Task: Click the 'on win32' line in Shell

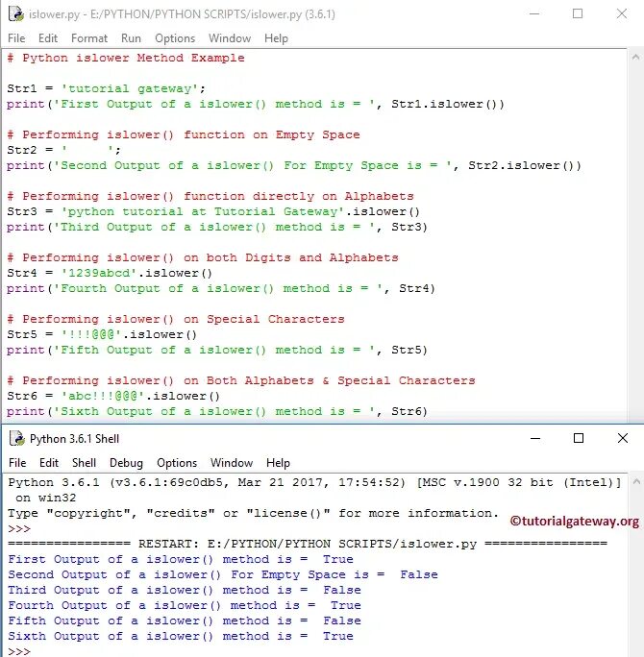Action: pos(46,498)
